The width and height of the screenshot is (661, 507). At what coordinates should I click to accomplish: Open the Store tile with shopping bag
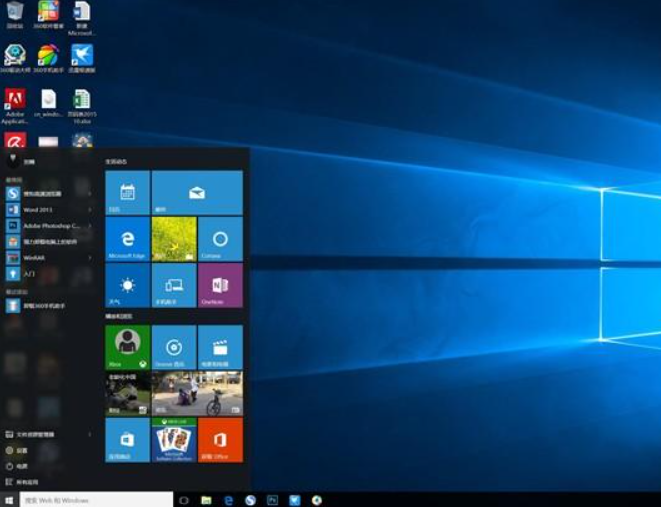(127, 440)
